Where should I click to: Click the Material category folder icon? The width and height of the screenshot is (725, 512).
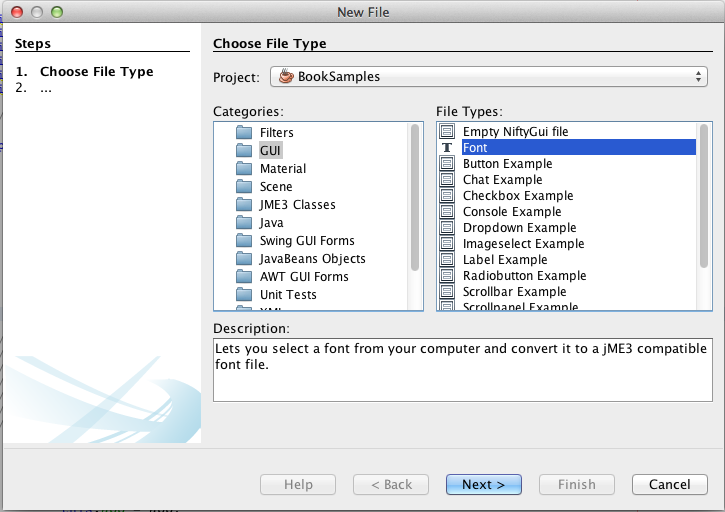click(244, 169)
